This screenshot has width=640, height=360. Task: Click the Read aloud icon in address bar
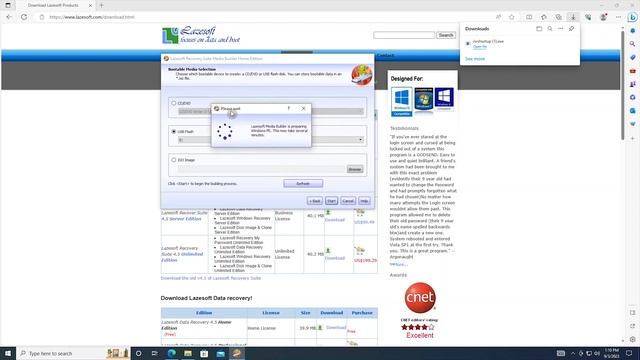point(498,17)
